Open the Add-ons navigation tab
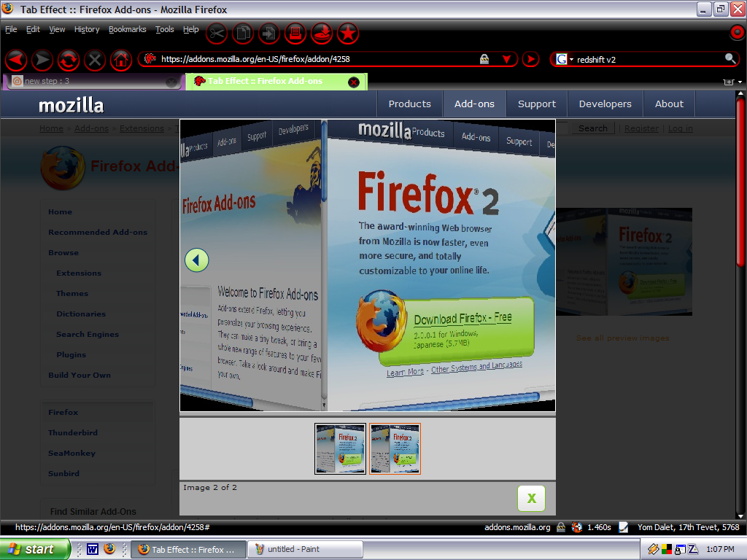Screen dimensions: 747x560 coord(474,104)
